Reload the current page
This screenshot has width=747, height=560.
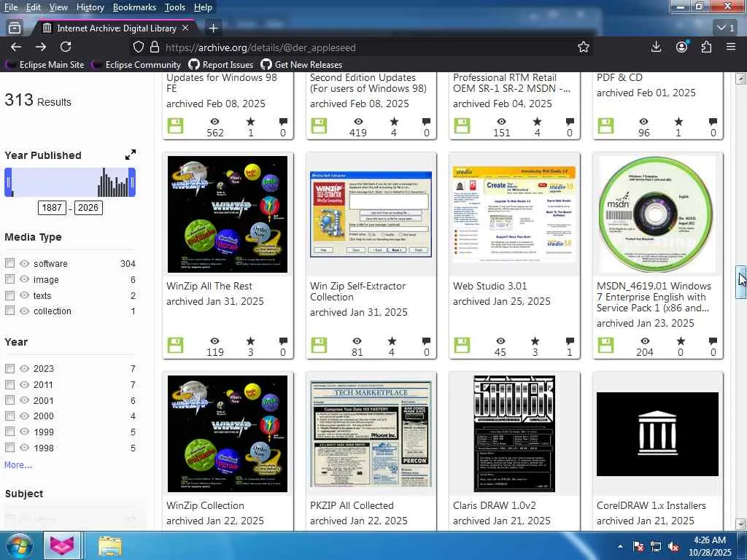click(x=66, y=47)
